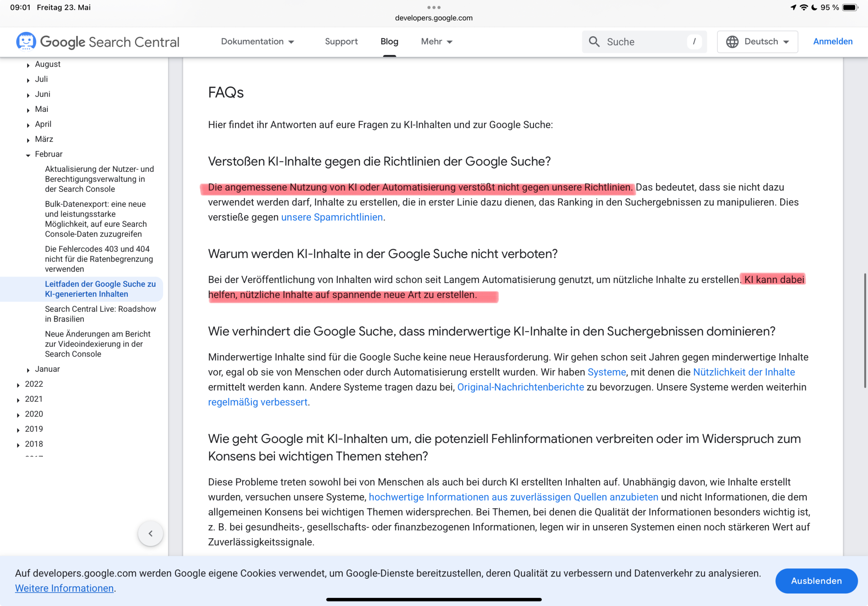Tap the three-dot multitasking indicator at top
Screen dimensions: 868x606
434,7
